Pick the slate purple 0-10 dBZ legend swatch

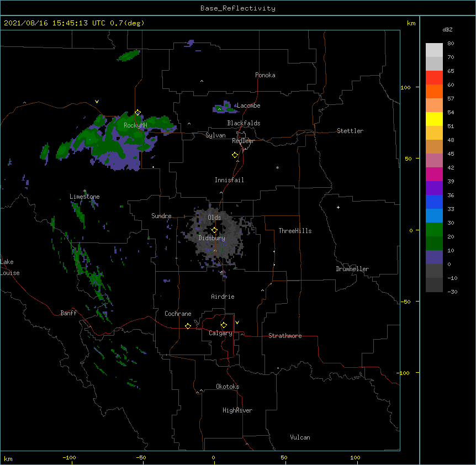(434, 257)
